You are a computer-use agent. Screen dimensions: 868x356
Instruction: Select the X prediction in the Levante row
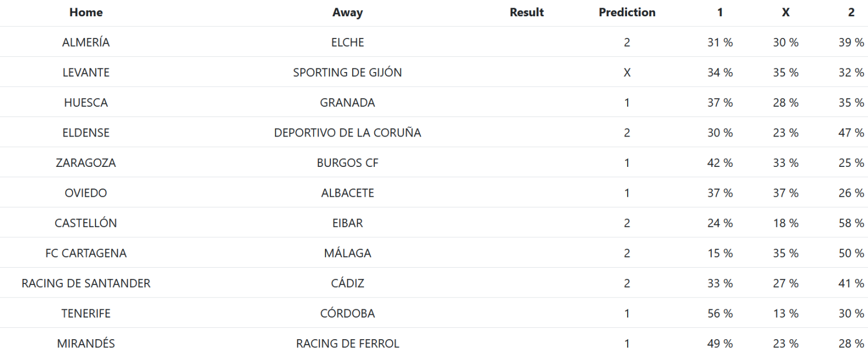click(627, 73)
